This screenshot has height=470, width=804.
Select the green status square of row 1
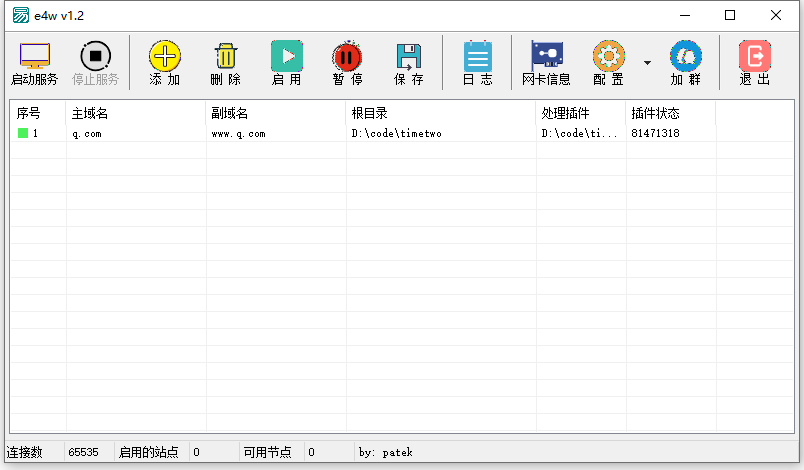tap(23, 133)
